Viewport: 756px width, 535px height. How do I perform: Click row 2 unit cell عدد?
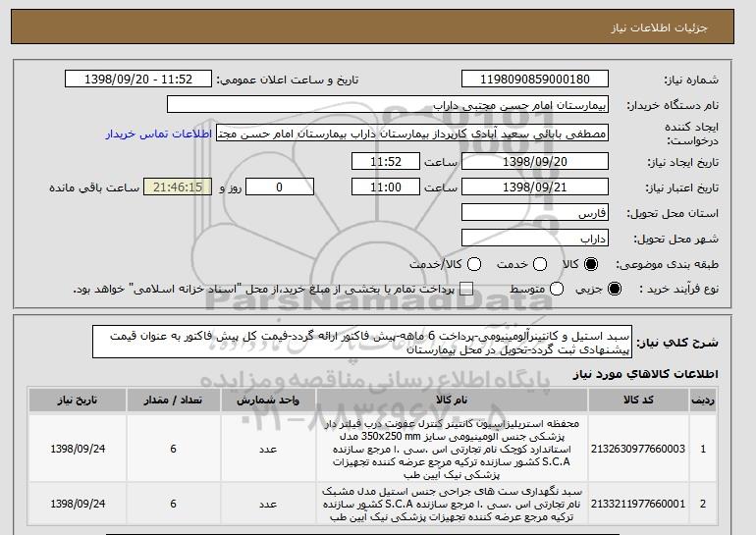(268, 504)
